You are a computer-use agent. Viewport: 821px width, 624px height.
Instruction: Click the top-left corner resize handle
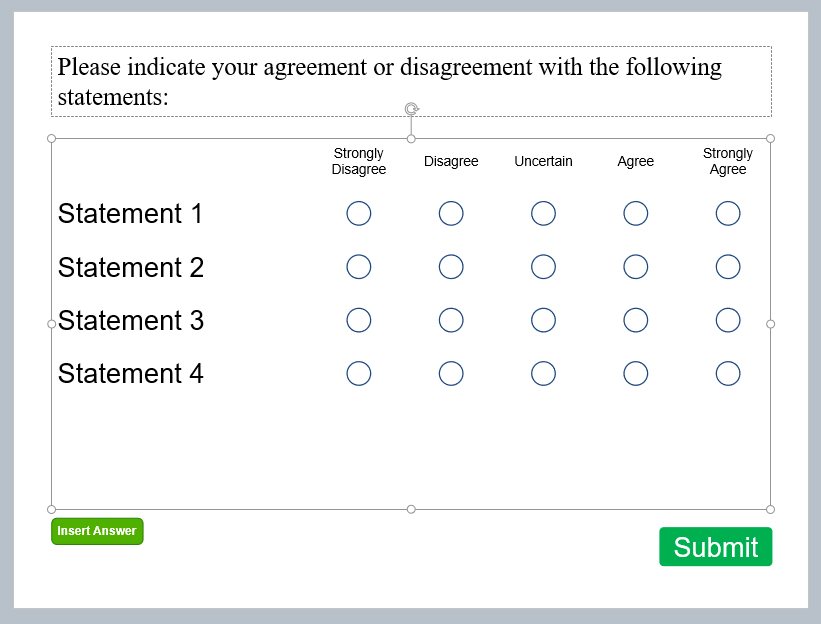pos(51,139)
